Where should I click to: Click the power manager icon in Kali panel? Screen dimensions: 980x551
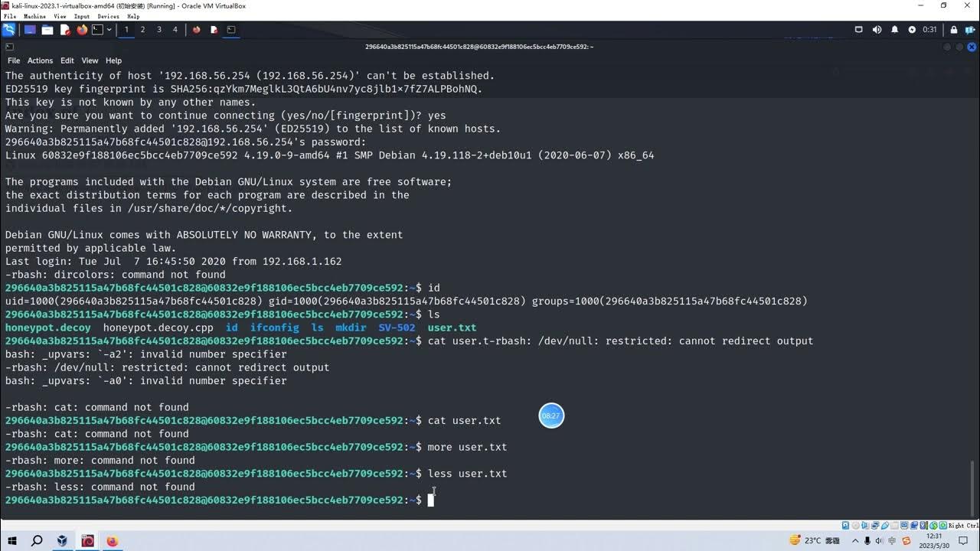pyautogui.click(x=912, y=30)
